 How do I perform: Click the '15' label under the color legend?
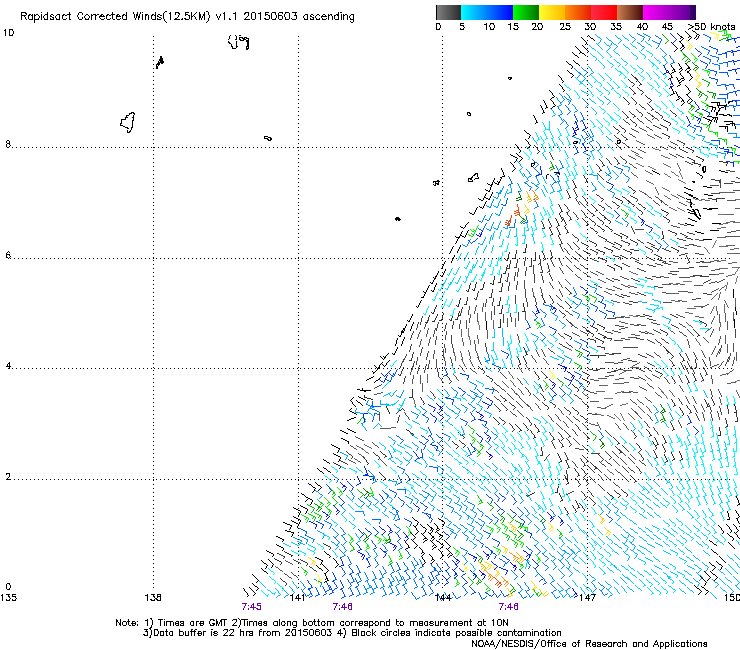click(x=513, y=27)
